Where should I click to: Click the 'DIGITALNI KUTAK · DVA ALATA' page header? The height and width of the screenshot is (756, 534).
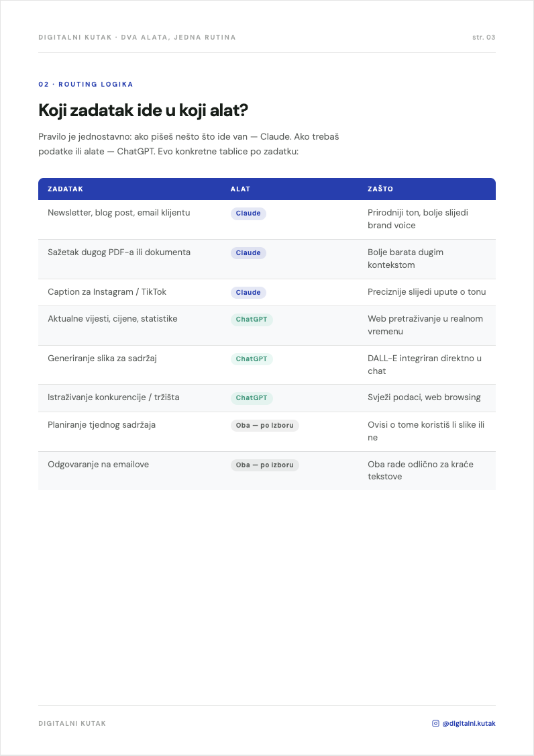tap(137, 37)
